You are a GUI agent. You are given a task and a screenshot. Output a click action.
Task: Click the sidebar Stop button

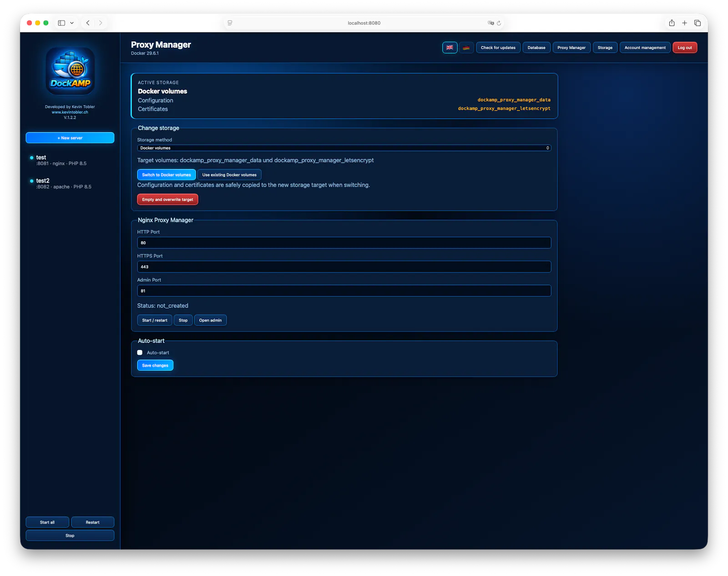(x=70, y=536)
